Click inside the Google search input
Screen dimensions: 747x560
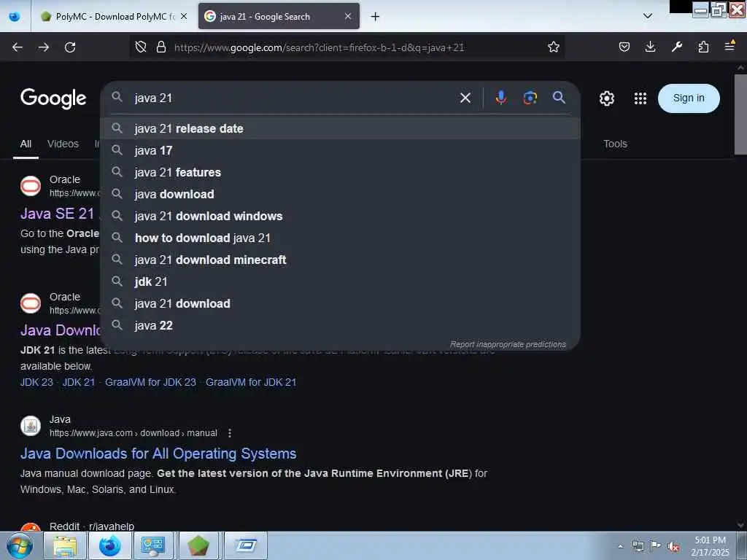pyautogui.click(x=290, y=98)
